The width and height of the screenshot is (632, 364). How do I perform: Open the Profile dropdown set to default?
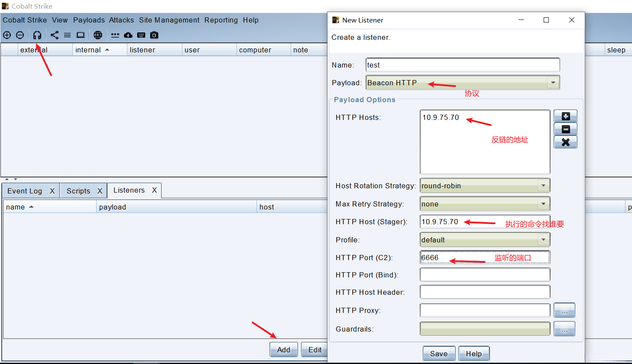485,240
